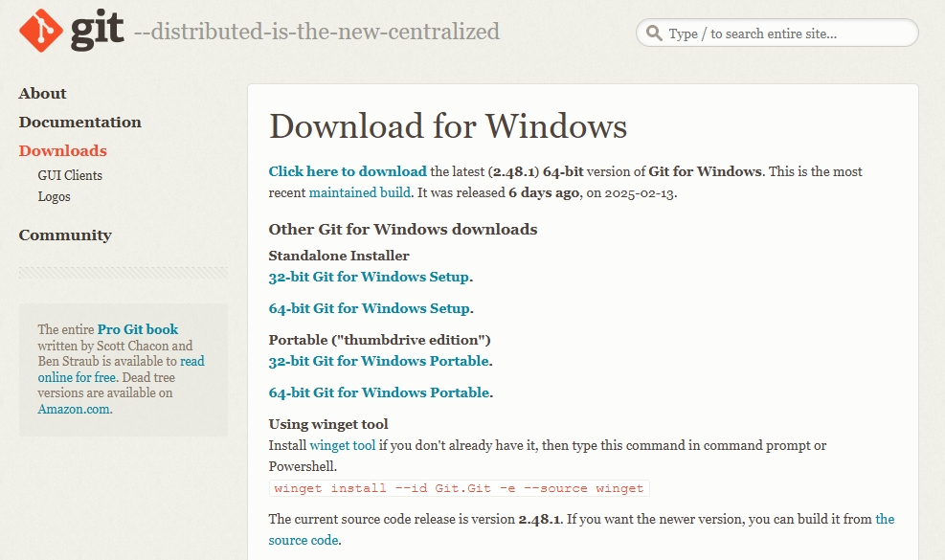
Task: Download 32-bit Git for Windows Setup
Action: (x=369, y=277)
